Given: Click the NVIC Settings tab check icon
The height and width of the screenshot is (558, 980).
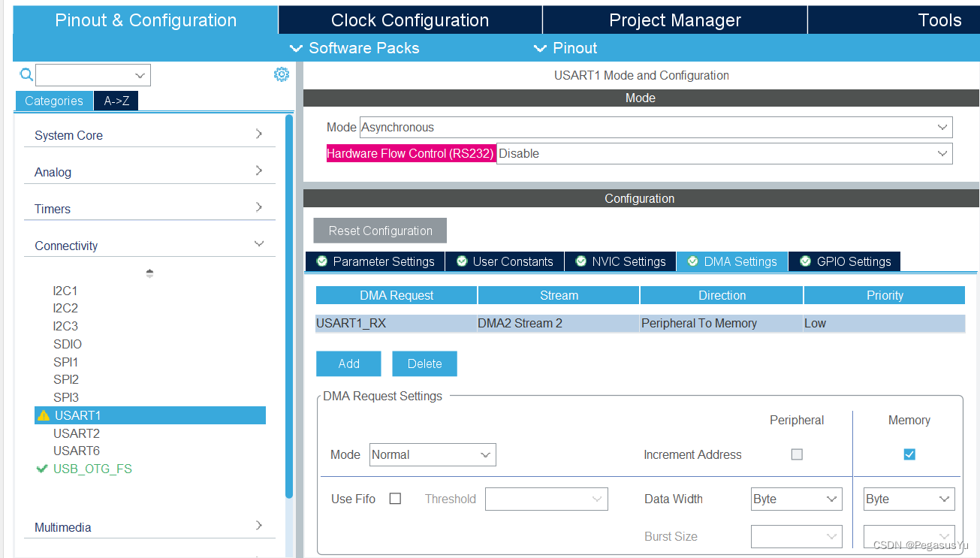Looking at the screenshot, I should (x=580, y=261).
